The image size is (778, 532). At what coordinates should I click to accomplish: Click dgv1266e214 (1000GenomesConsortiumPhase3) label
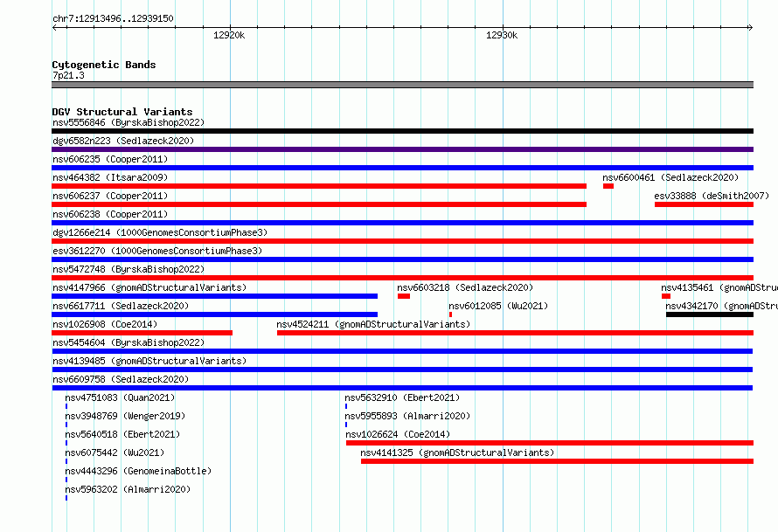[x=160, y=232]
